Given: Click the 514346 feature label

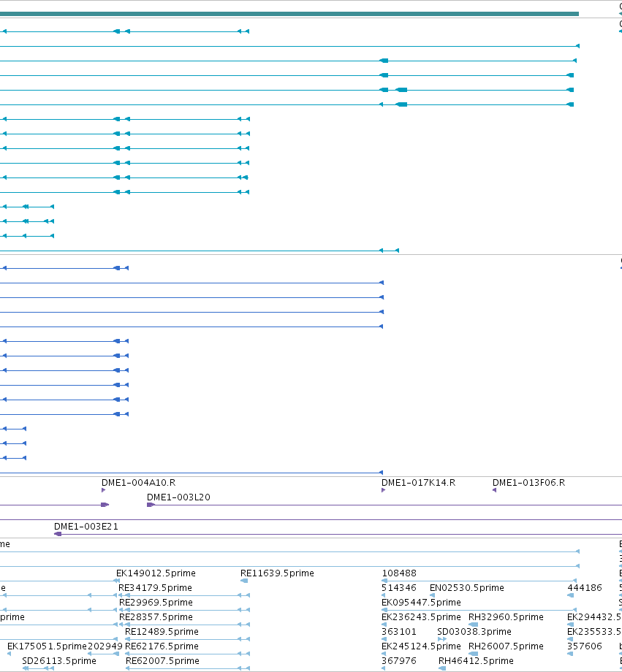Looking at the screenshot, I should point(399,587).
